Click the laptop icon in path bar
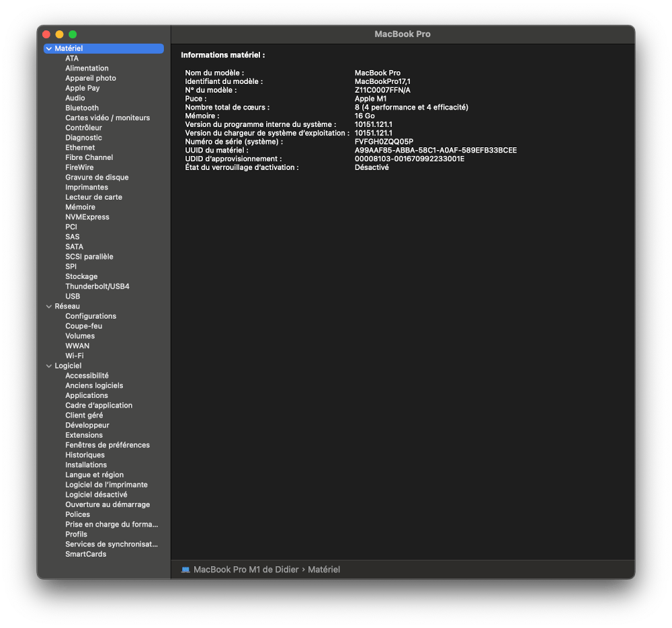The image size is (672, 628). tap(185, 570)
